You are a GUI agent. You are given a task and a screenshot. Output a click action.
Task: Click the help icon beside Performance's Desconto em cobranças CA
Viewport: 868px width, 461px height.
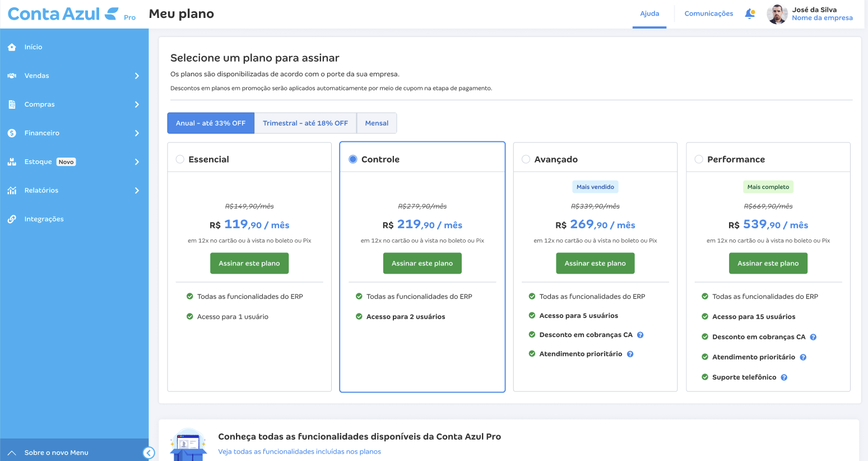point(813,337)
